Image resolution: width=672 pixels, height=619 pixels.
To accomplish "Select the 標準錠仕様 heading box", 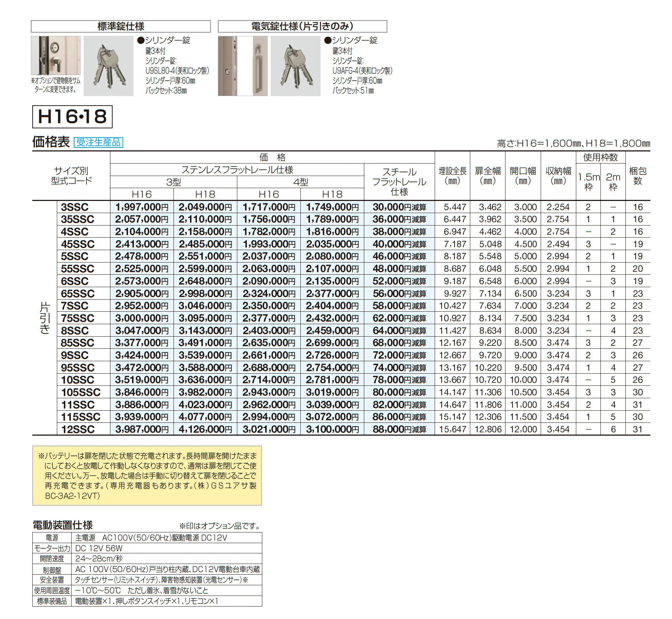I will [x=121, y=26].
